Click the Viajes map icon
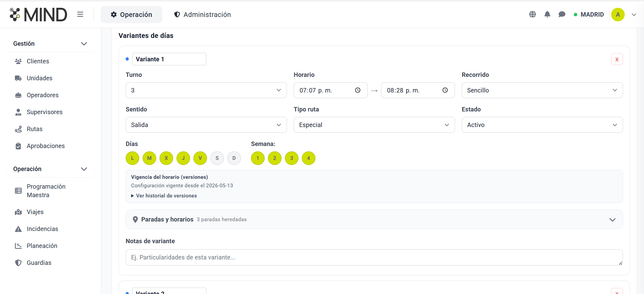The height and width of the screenshot is (294, 644). pos(18,212)
